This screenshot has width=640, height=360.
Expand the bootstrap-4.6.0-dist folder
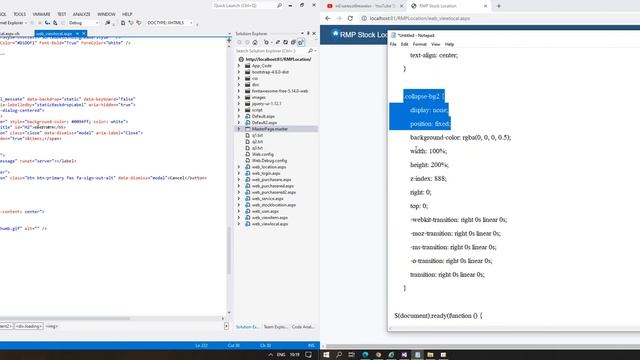click(239, 72)
